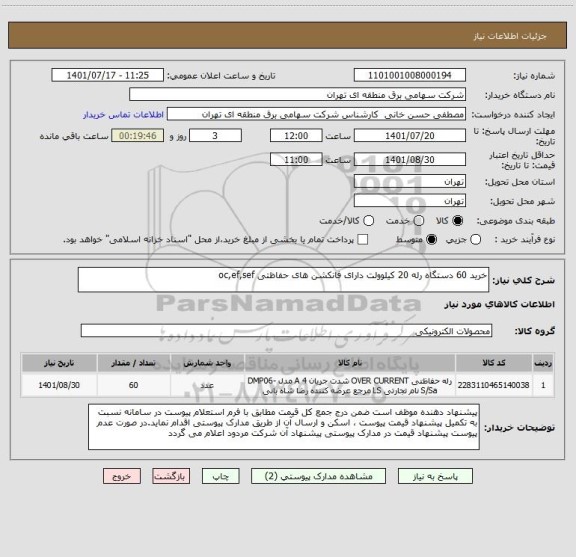Select the خدمت radio button
Viewport: 576px width, 557px height.
(419, 221)
